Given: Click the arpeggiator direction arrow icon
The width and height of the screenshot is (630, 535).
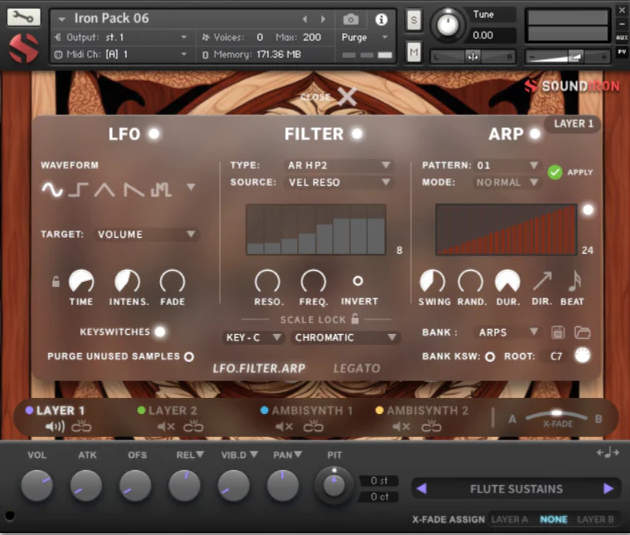Looking at the screenshot, I should point(542,282).
